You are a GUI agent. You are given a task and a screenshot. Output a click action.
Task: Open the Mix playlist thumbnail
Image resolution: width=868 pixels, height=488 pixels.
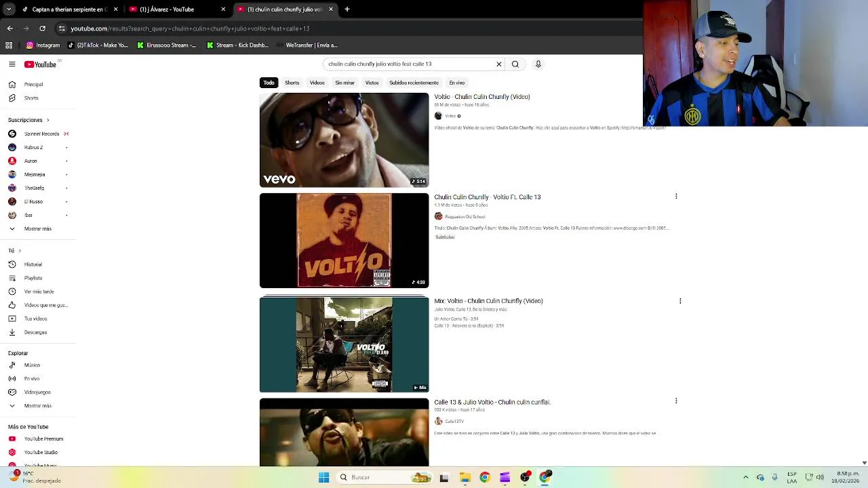pos(344,344)
